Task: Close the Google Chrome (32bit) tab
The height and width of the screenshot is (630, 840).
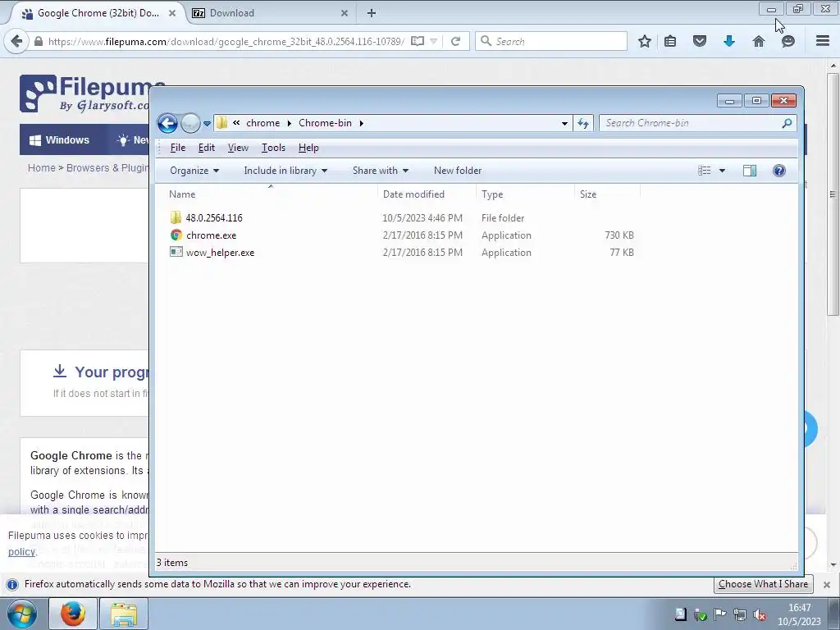Action: pyautogui.click(x=172, y=13)
